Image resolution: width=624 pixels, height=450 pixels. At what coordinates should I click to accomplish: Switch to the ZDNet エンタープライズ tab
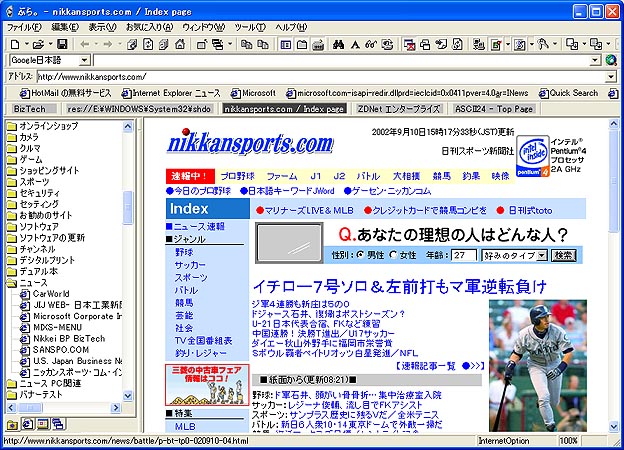click(x=399, y=109)
